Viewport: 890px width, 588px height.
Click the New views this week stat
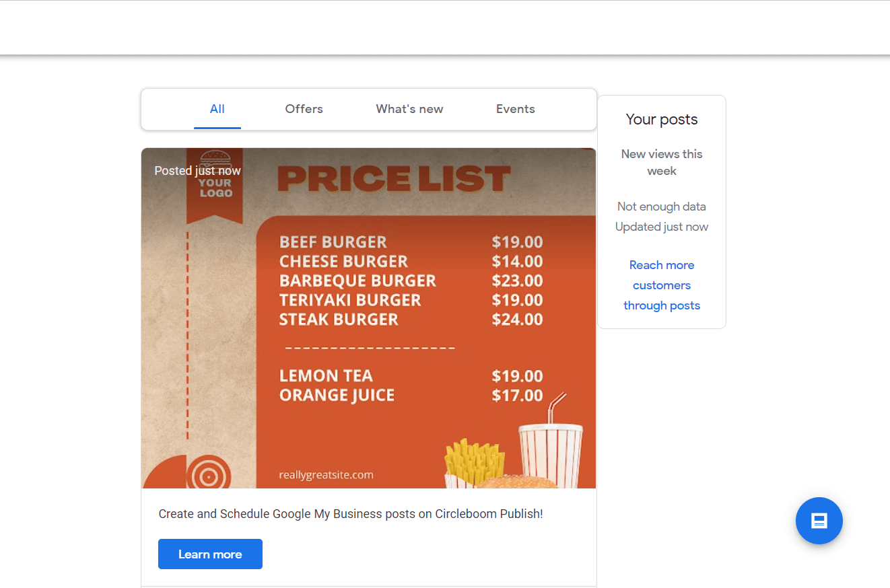tap(661, 162)
